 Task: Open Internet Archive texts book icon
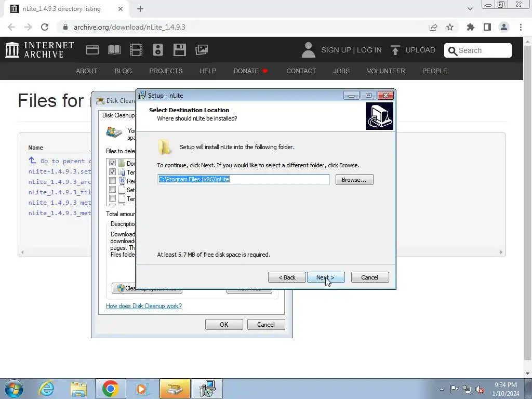tap(114, 50)
